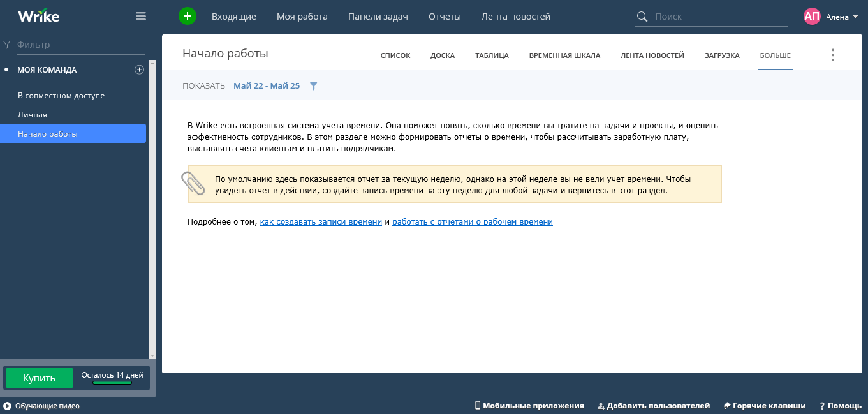The height and width of the screenshot is (414, 868).
Task: Open the search field magnifier icon
Action: [x=641, y=17]
